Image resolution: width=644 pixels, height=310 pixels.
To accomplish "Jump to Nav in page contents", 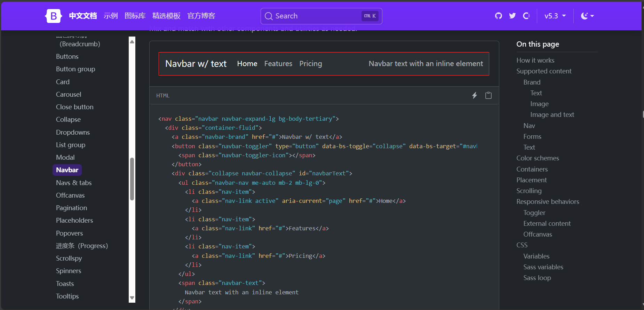I will 529,126.
